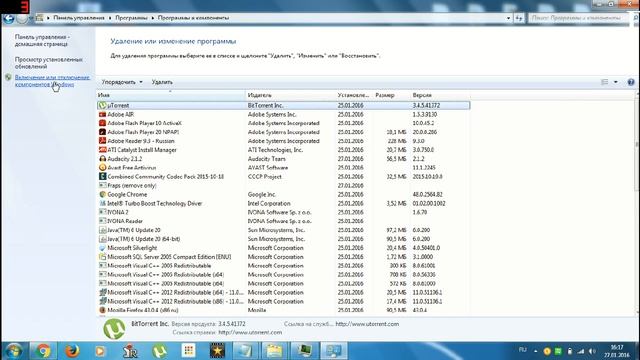Open the address bar history dropdown
This screenshot has height=360, width=640.
pyautogui.click(x=508, y=18)
